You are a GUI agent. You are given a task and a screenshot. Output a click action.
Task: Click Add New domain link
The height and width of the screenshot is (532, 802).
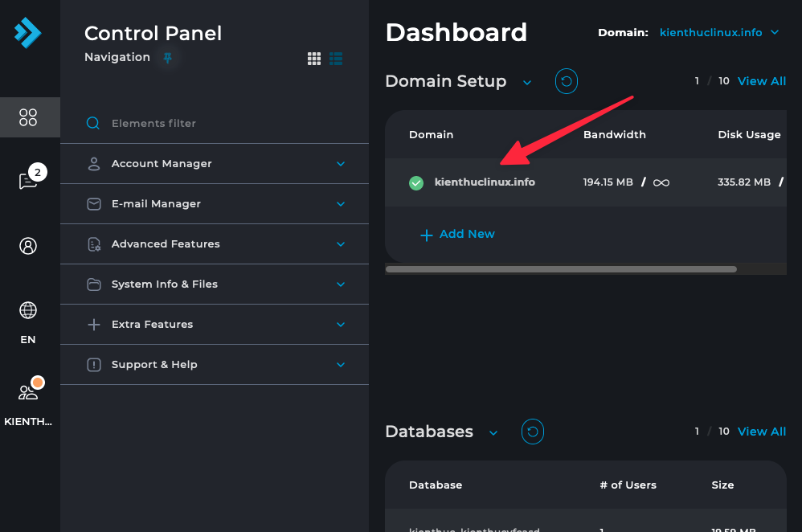pos(458,234)
